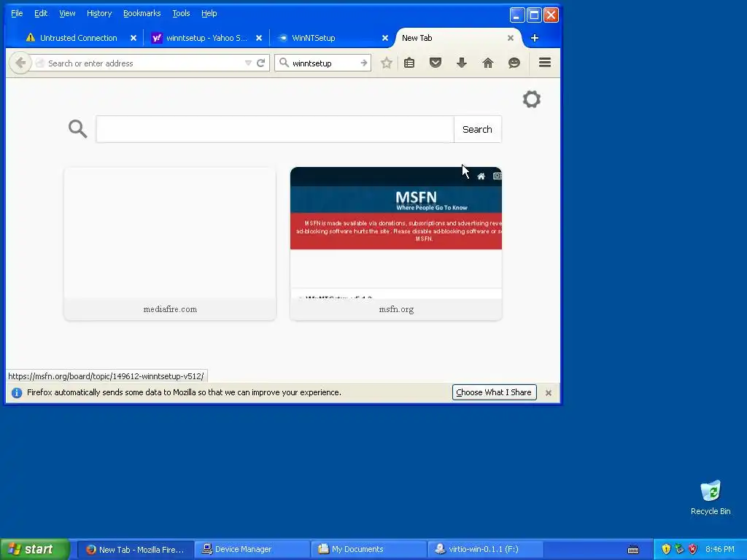The height and width of the screenshot is (560, 747).
Task: Open the Hello chat smiley icon
Action: pos(514,63)
